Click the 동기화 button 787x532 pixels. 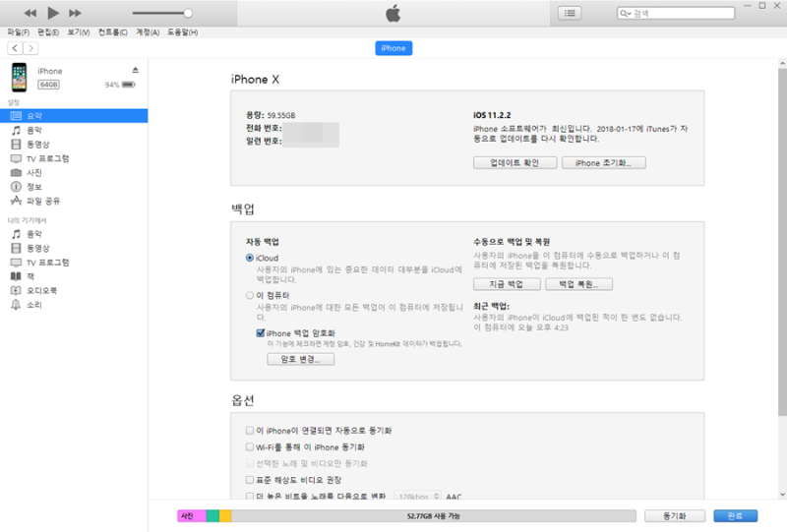[675, 516]
